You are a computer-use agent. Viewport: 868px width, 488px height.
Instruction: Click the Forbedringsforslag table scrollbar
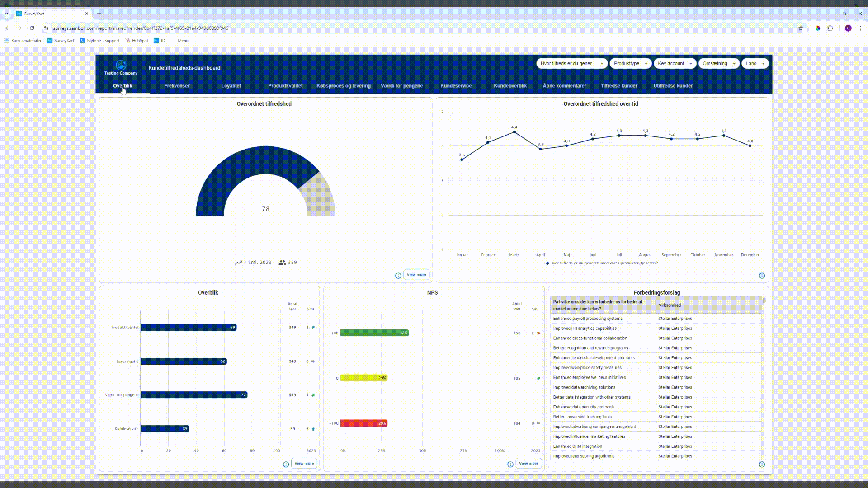point(764,300)
